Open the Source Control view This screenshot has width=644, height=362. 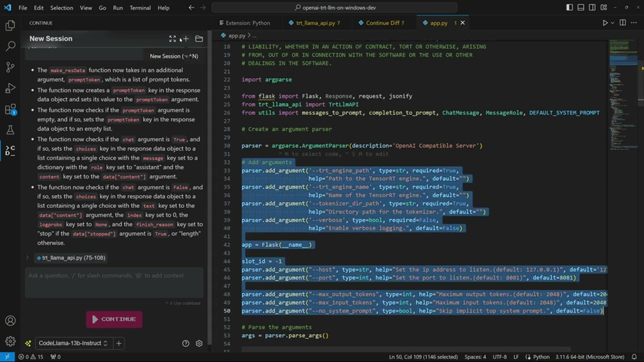coord(10,68)
